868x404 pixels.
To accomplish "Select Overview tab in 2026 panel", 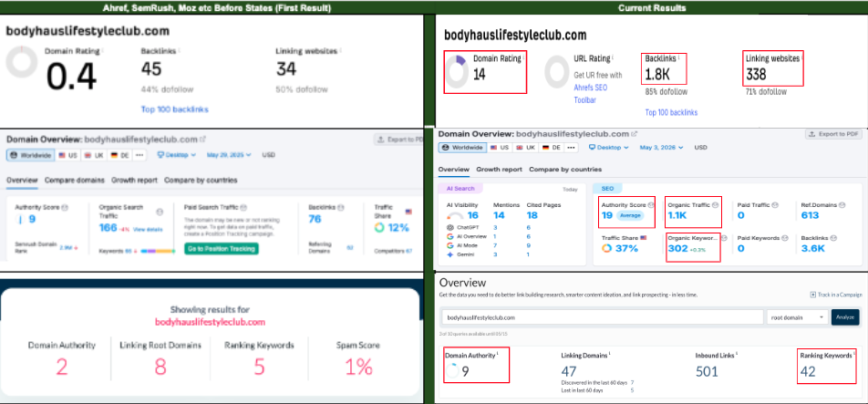I will 453,170.
